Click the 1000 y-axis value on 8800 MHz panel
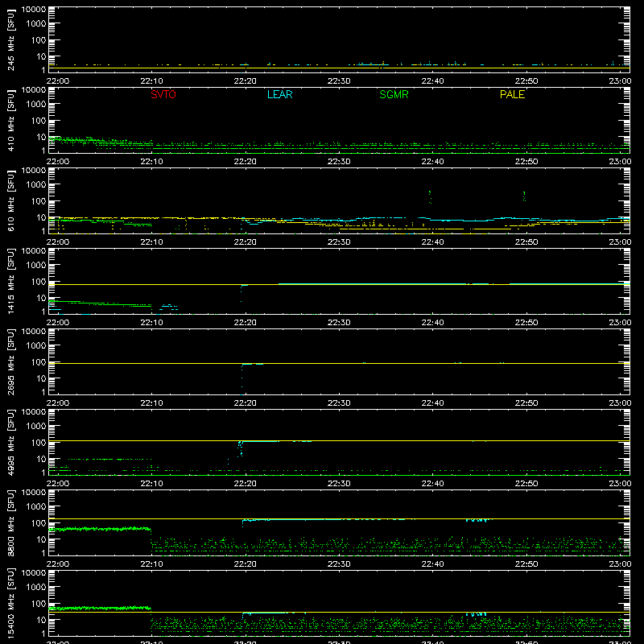644x644 pixels. pyautogui.click(x=36, y=507)
